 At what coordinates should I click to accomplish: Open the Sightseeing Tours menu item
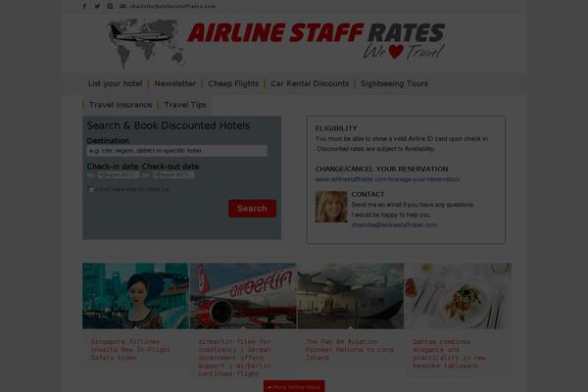click(x=394, y=83)
